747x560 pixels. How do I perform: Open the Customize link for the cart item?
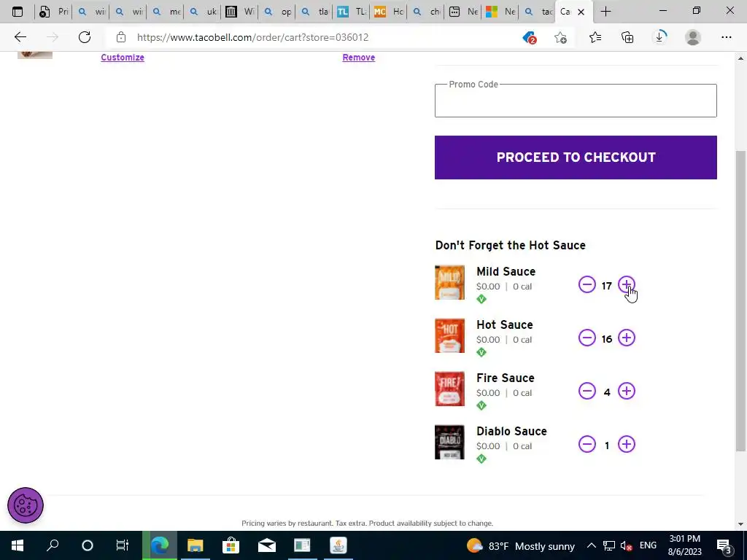(123, 58)
